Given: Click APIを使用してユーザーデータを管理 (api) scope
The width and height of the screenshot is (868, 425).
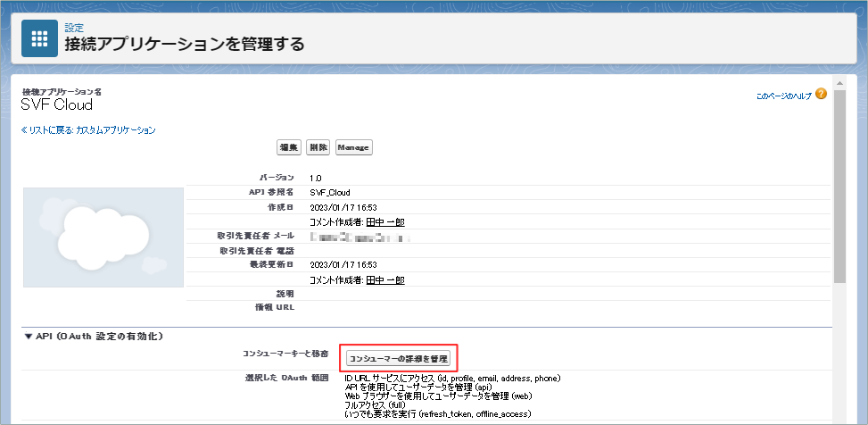Looking at the screenshot, I should [x=418, y=387].
